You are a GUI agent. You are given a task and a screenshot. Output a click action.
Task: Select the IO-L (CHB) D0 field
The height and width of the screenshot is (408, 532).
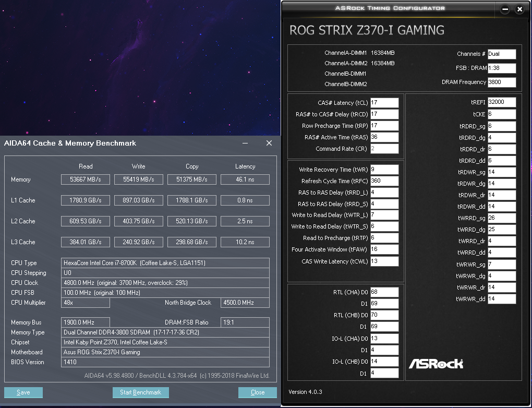click(384, 362)
